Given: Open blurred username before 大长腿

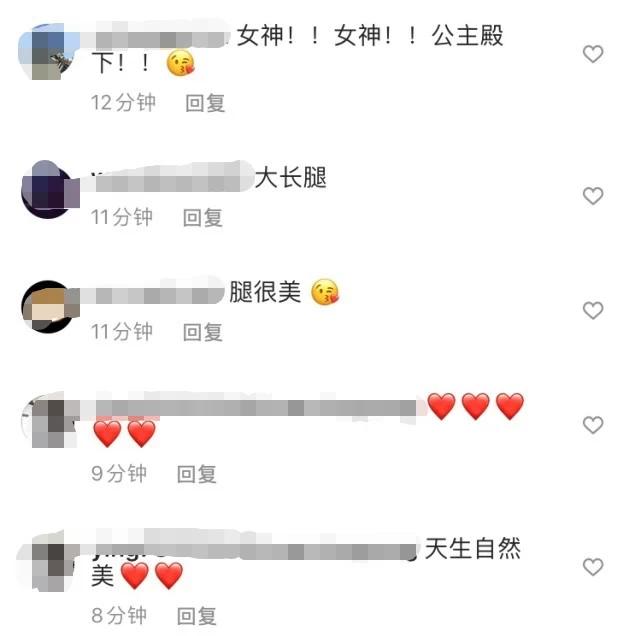Looking at the screenshot, I should tap(169, 177).
